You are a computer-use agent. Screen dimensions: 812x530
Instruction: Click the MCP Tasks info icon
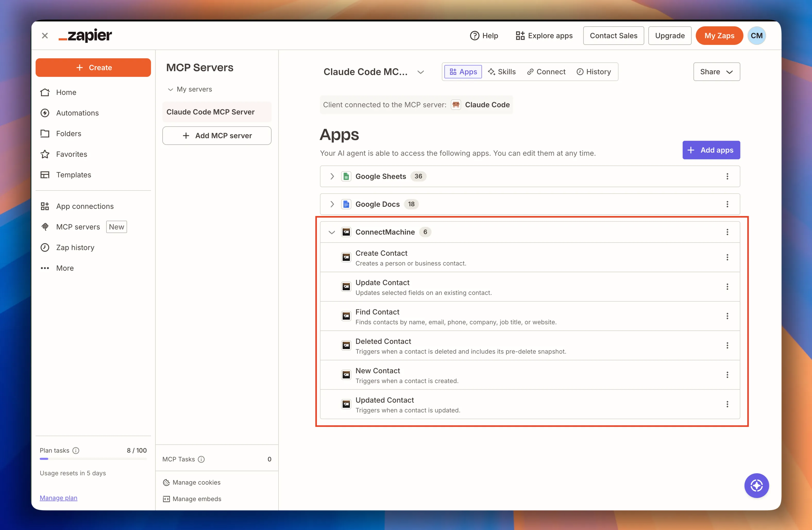(201, 459)
